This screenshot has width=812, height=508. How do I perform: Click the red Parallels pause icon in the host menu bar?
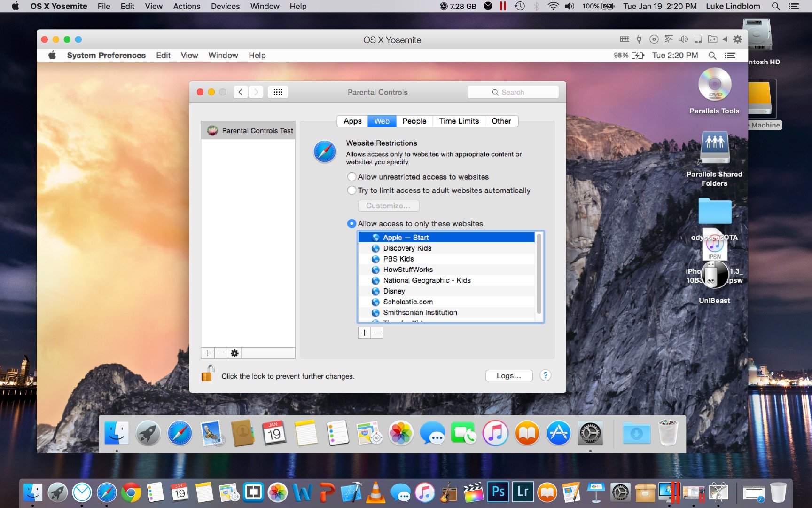(503, 6)
